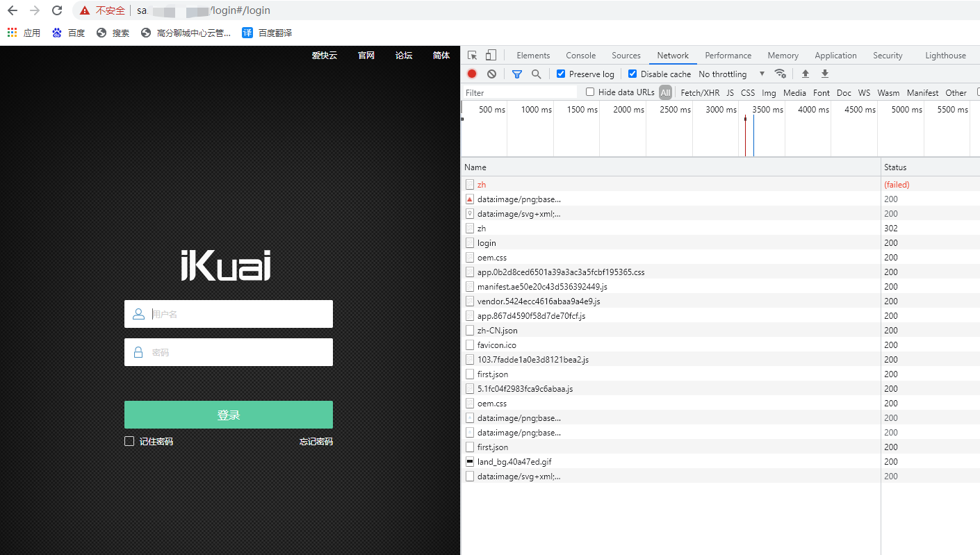Viewport: 980px width, 555px height.
Task: Click the Import HAR upload icon
Action: click(806, 74)
